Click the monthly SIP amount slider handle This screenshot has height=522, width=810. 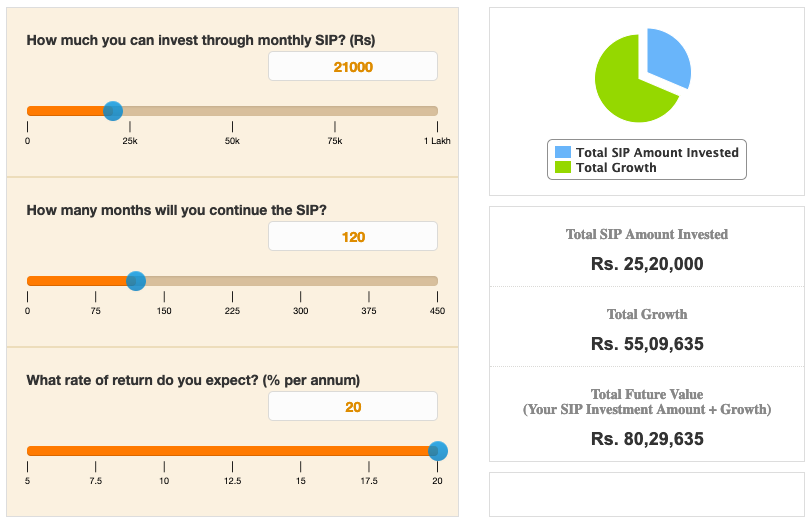pyautogui.click(x=113, y=111)
